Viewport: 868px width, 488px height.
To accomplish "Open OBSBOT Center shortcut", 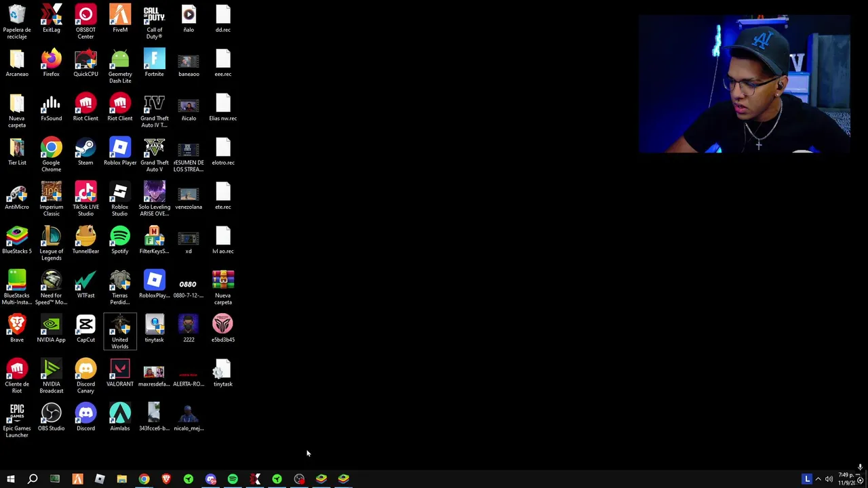I will [x=85, y=22].
